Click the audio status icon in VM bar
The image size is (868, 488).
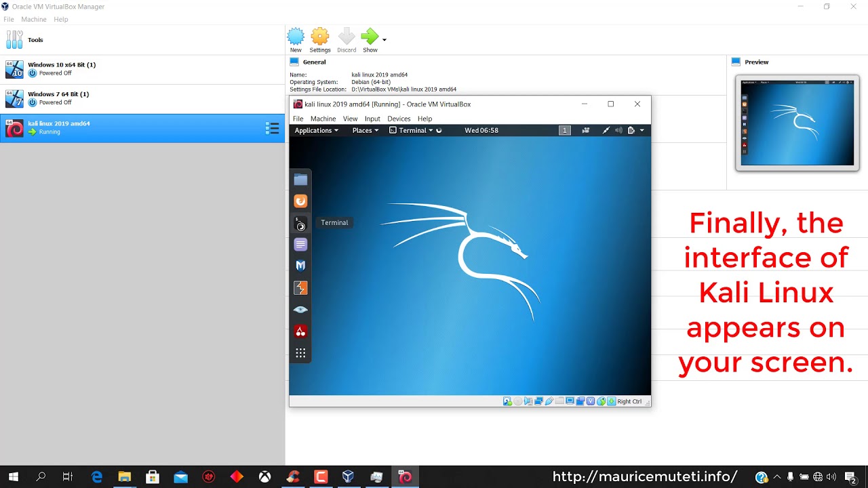(528, 401)
